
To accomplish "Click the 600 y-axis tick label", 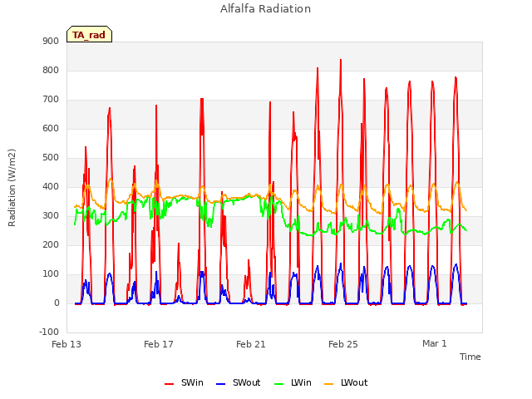I will [x=51, y=129].
